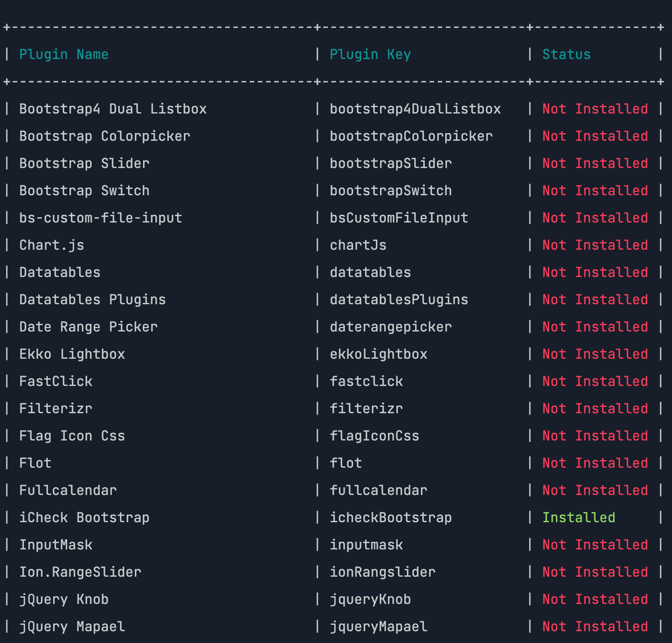Click the 'chartJs' plugin key

358,245
